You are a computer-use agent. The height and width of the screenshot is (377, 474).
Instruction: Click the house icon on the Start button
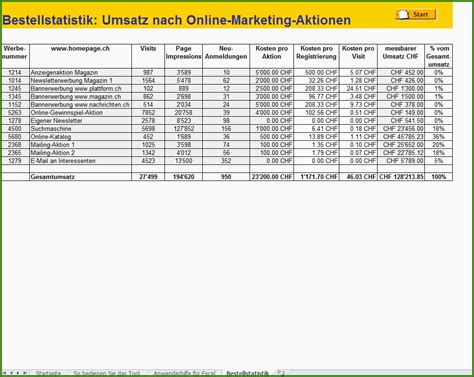click(x=403, y=14)
